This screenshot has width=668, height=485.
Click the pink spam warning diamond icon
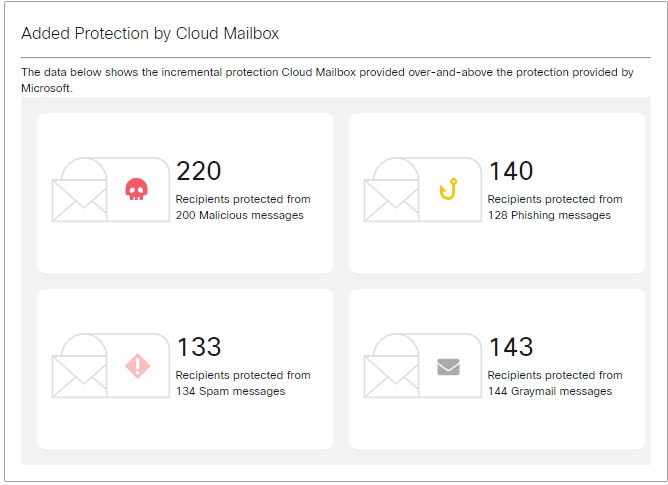[x=137, y=366]
